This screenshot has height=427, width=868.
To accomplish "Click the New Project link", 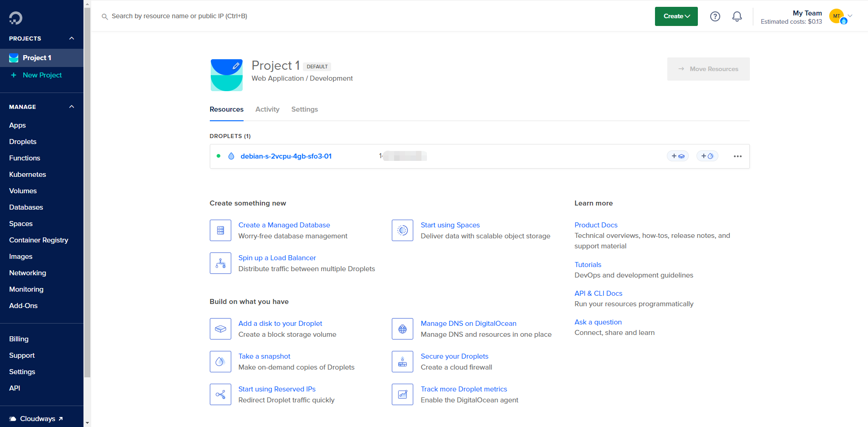I will pos(42,75).
